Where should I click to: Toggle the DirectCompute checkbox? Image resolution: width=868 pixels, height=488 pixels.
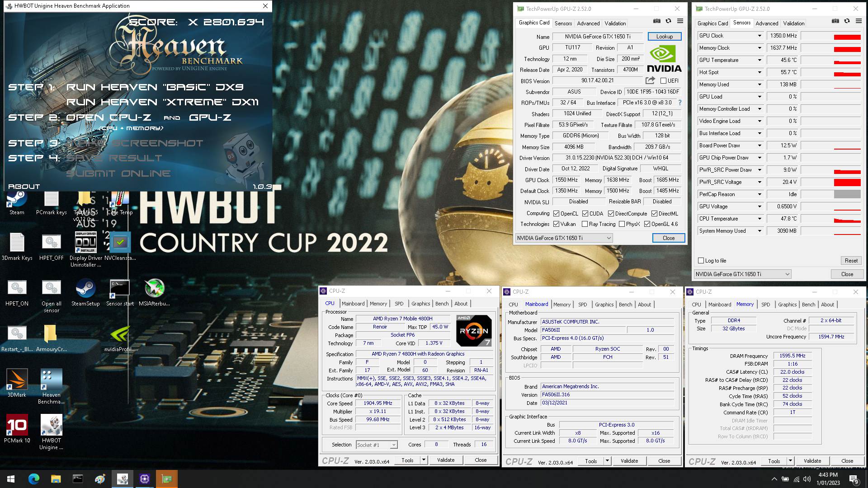pos(611,214)
